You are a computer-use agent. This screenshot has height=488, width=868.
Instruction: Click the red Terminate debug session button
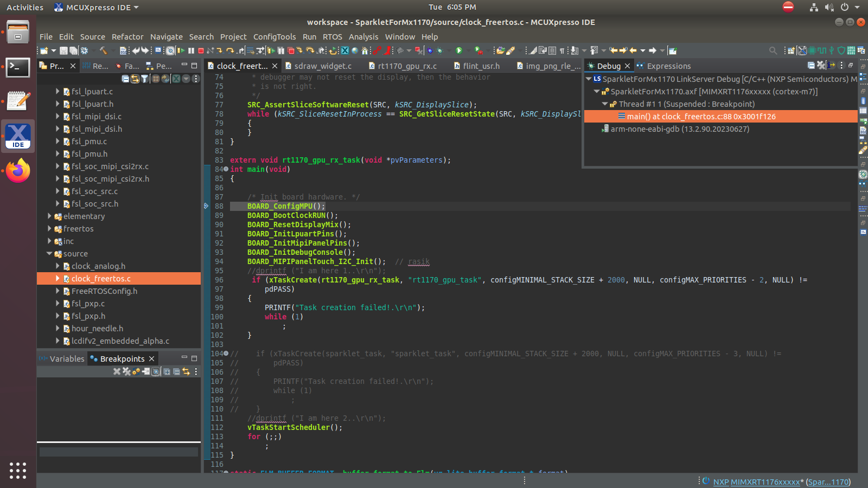point(201,50)
